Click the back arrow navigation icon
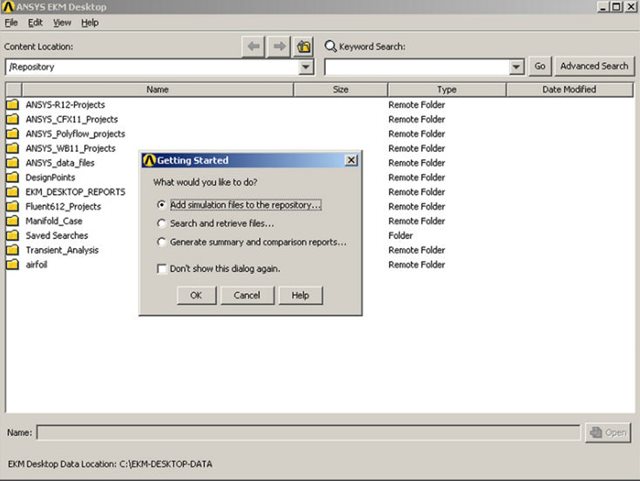Viewport: 640px width, 481px height. point(253,47)
